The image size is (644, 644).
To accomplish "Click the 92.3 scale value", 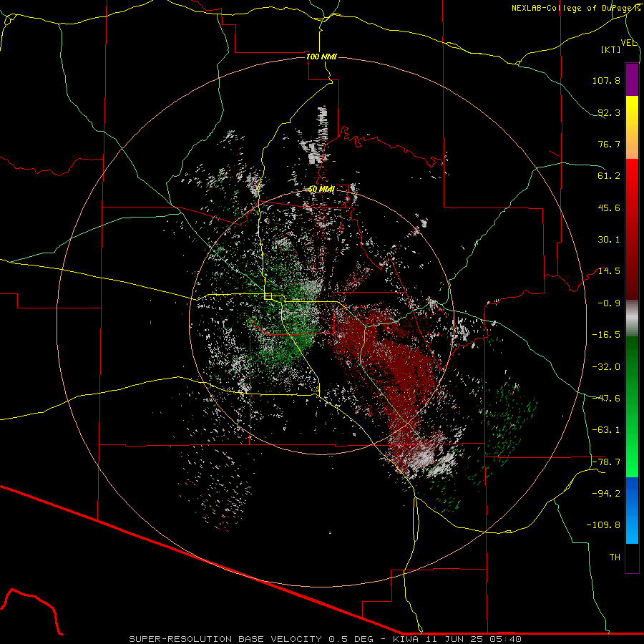I will point(609,112).
